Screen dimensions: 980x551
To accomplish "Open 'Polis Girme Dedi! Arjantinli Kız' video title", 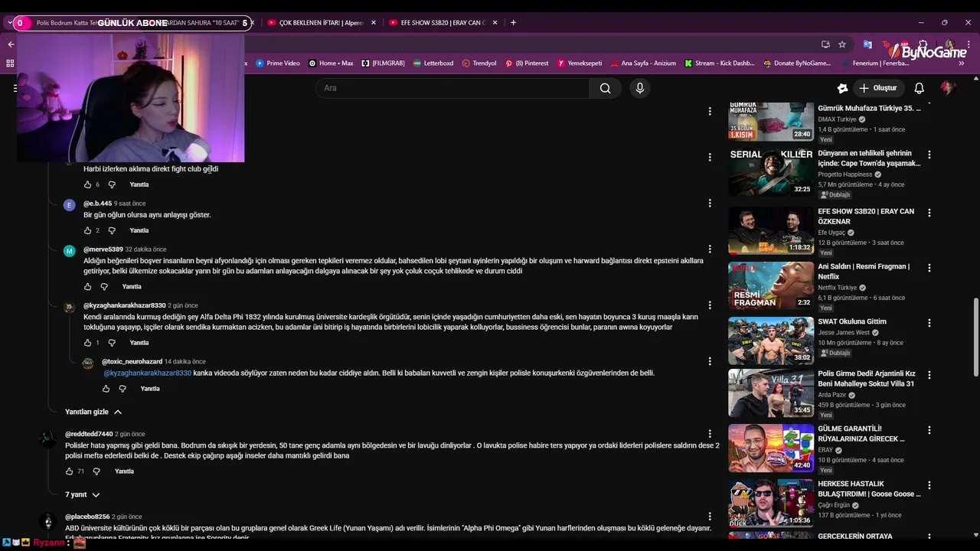I will click(x=867, y=378).
